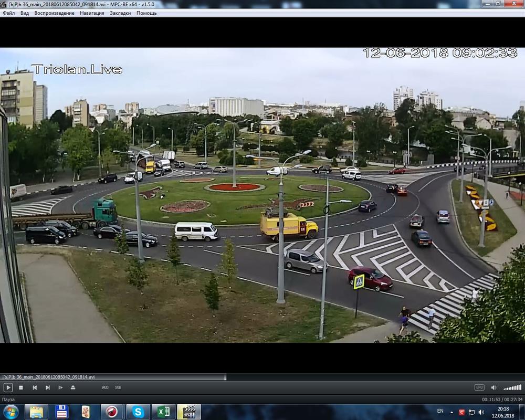Close the MPC-BE window
The height and width of the screenshot is (420, 525).
point(514,3)
